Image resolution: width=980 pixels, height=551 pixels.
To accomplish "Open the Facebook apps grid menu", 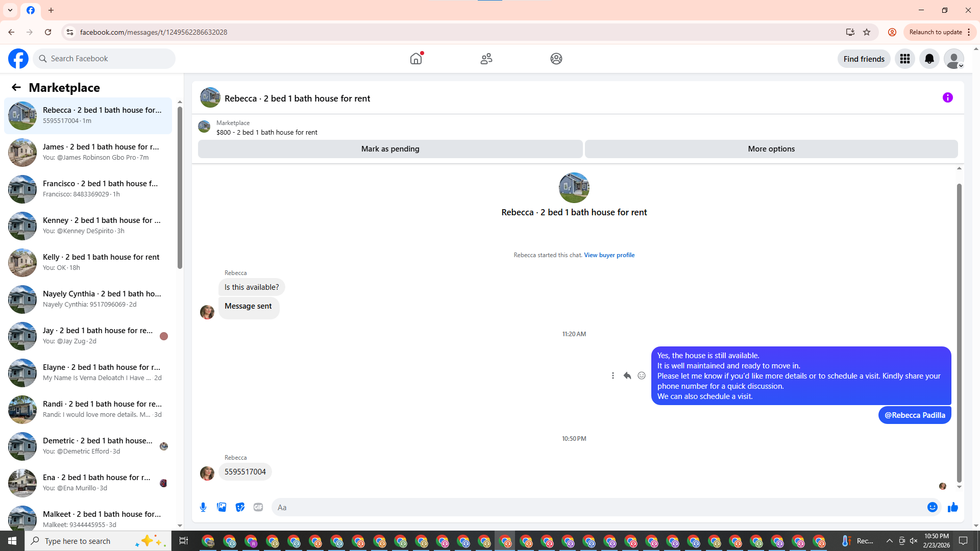I will point(904,59).
